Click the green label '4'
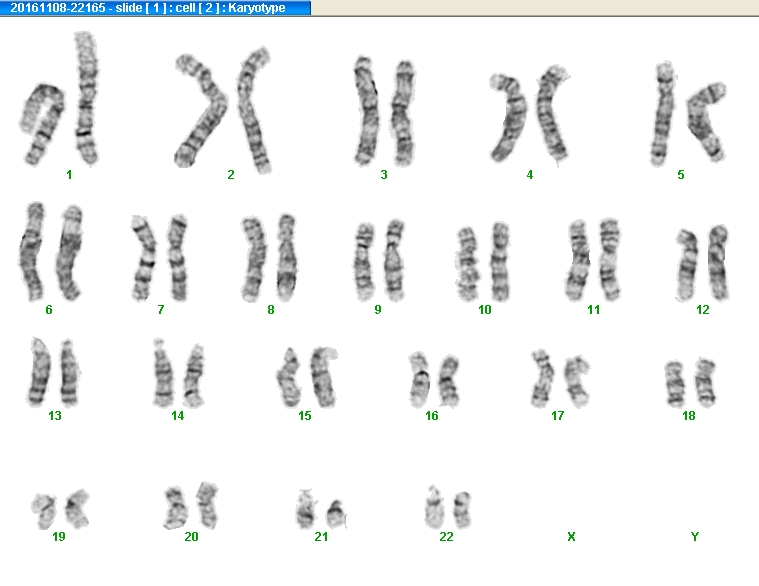 530,175
